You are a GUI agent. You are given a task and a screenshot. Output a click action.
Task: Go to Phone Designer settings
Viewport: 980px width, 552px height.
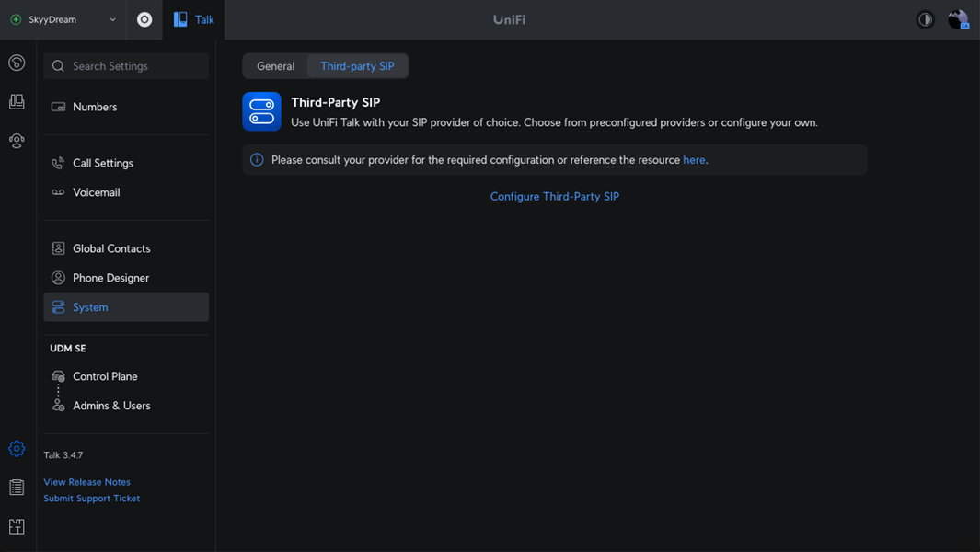tap(110, 278)
